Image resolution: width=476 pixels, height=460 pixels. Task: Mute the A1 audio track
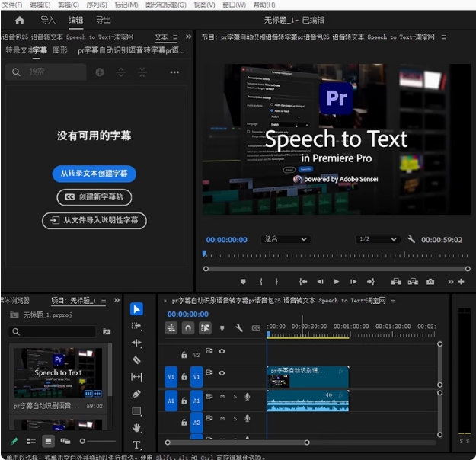[x=222, y=397]
